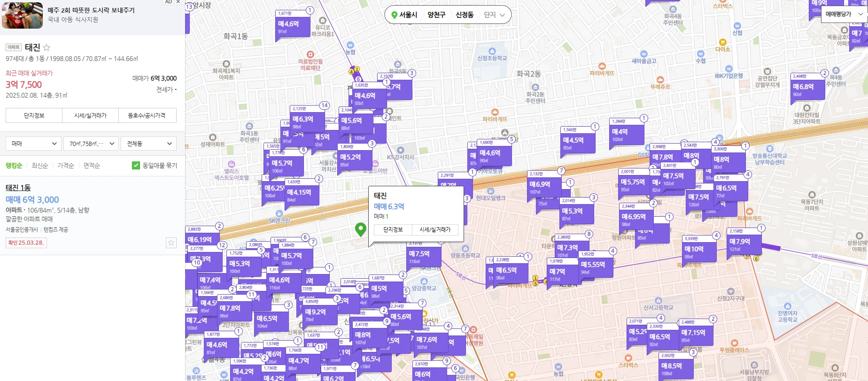Click 단지정보 button in 태진 map popup
This screenshot has height=381, width=868.
click(x=393, y=229)
